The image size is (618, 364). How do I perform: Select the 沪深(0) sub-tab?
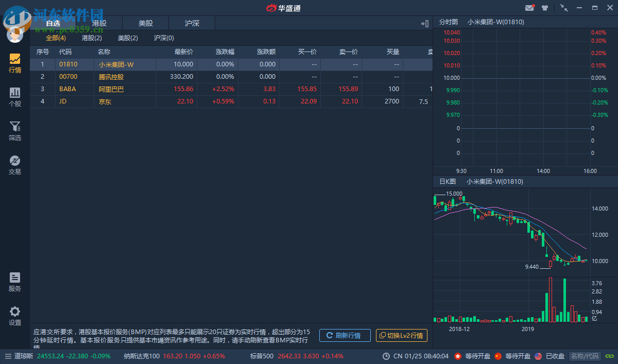[164, 38]
